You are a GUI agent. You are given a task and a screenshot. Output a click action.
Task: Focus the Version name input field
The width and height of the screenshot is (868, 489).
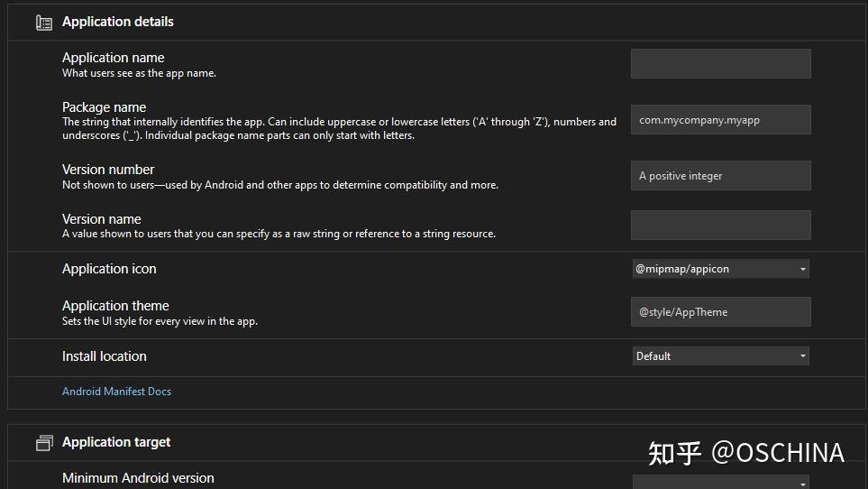click(x=721, y=225)
